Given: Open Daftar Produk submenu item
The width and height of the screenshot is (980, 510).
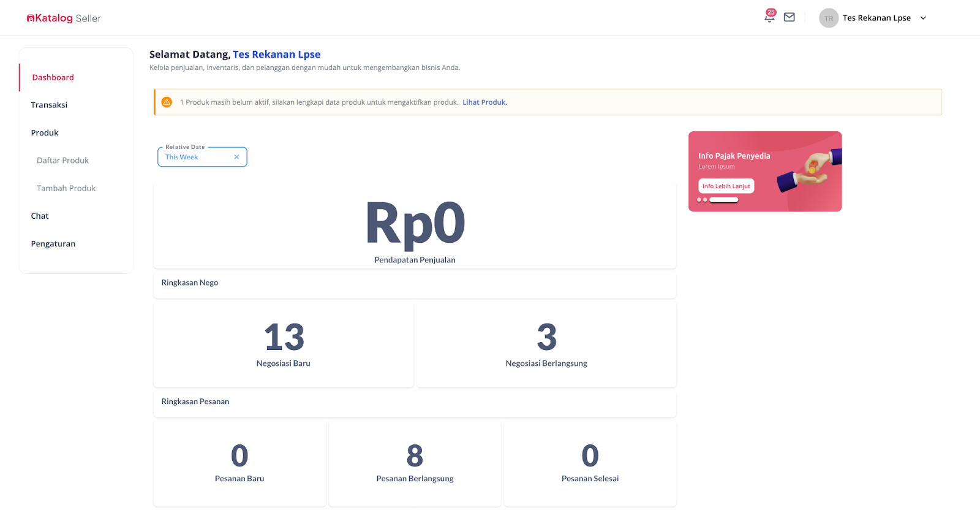Looking at the screenshot, I should coord(62,161).
